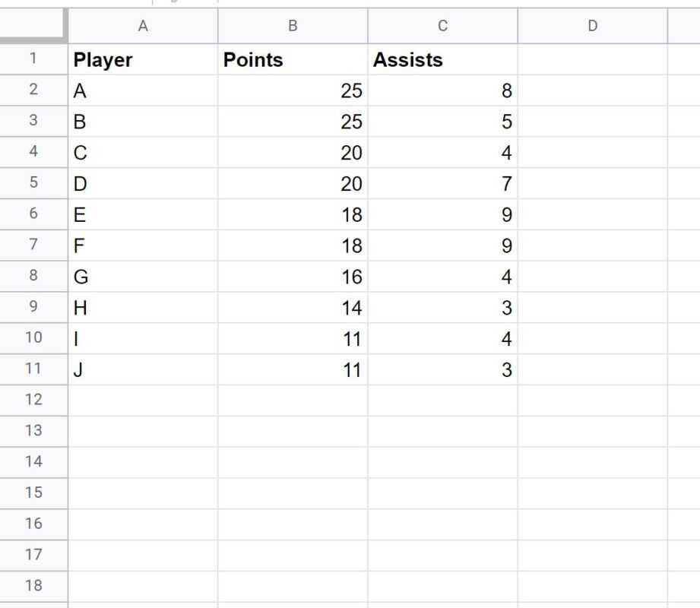The width and height of the screenshot is (700, 608).
Task: Select row 18 header
Action: (x=33, y=587)
